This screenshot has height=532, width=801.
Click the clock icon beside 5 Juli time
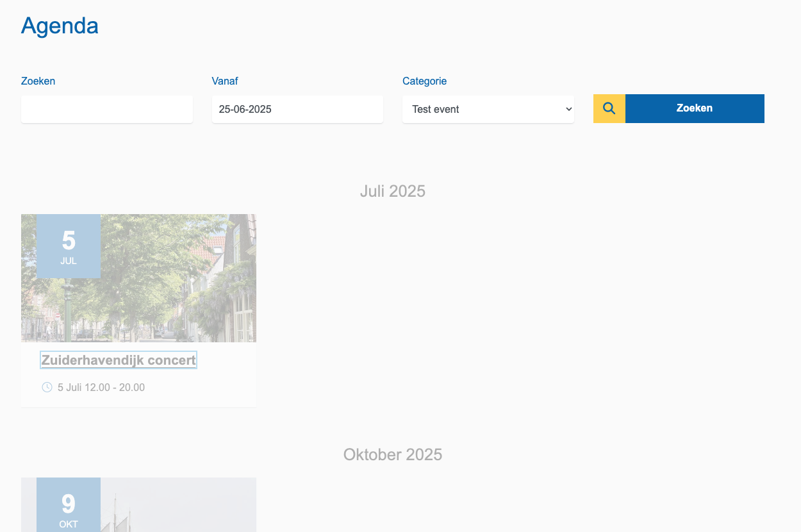47,387
